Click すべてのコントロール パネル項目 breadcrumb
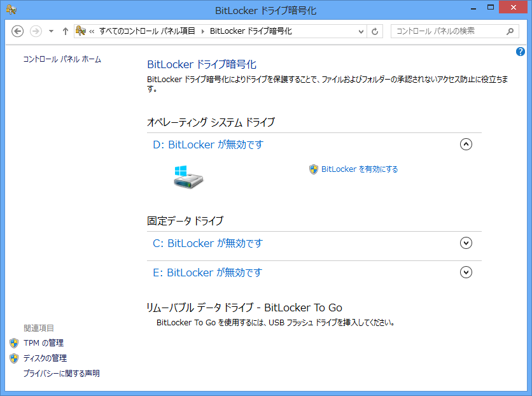 point(147,31)
